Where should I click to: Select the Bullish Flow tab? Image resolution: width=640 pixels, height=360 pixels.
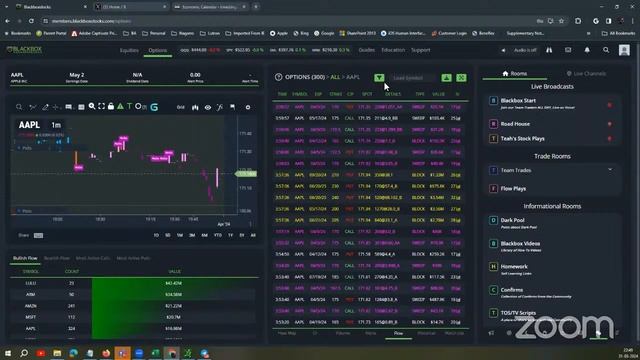[x=25, y=258]
